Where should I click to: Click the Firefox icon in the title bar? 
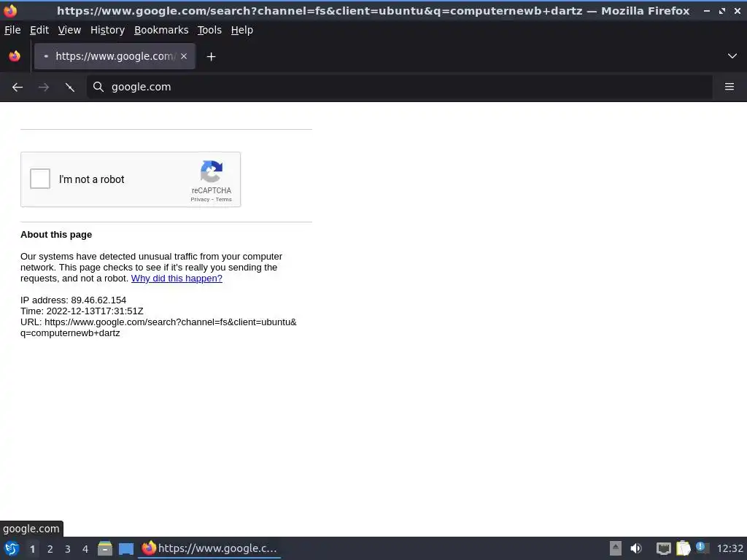10,10
